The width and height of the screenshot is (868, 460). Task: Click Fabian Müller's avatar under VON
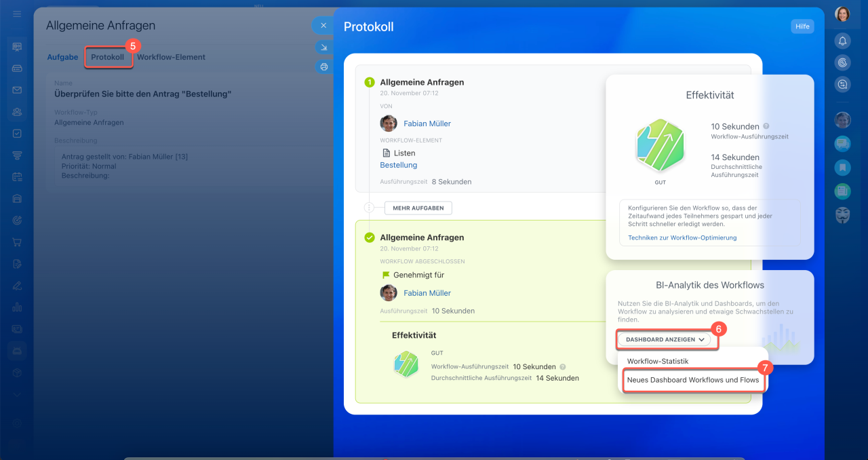(389, 123)
